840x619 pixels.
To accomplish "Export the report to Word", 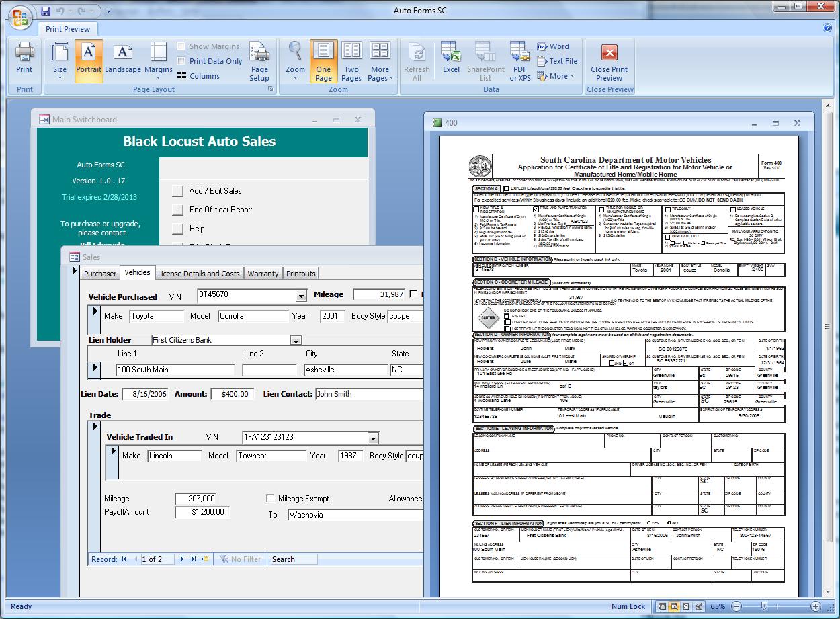I will point(553,46).
